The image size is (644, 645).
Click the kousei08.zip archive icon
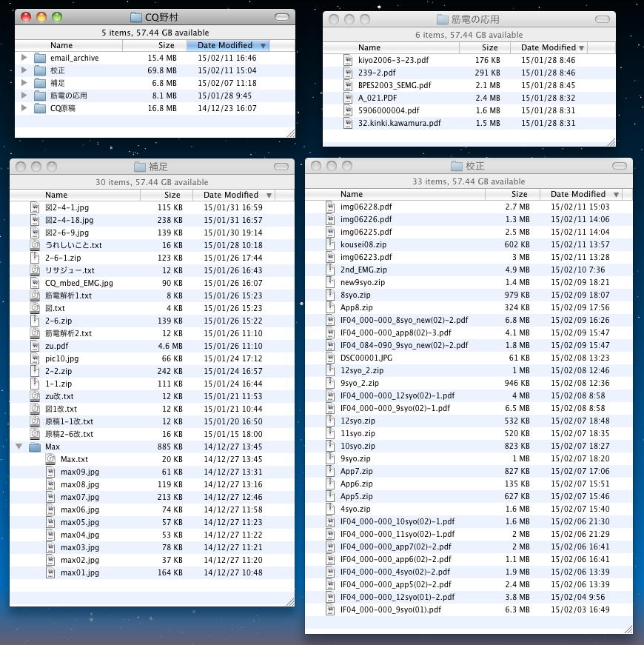click(x=330, y=244)
